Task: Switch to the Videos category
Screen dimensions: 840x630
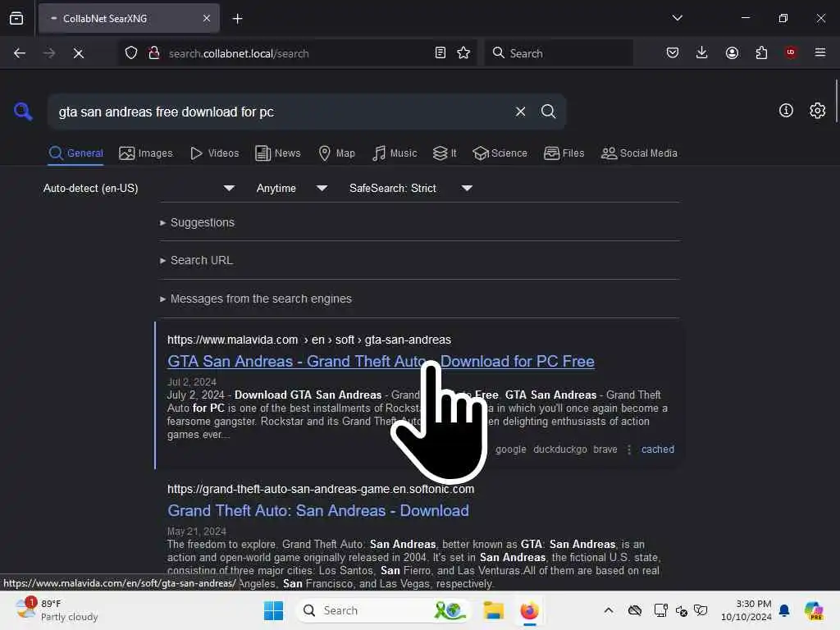Action: click(x=214, y=153)
